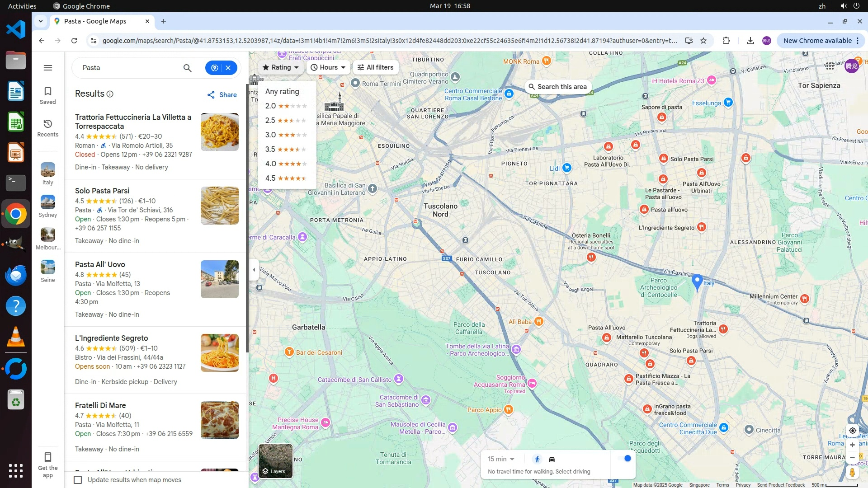Click Search this area button
The image size is (868, 488).
click(557, 87)
